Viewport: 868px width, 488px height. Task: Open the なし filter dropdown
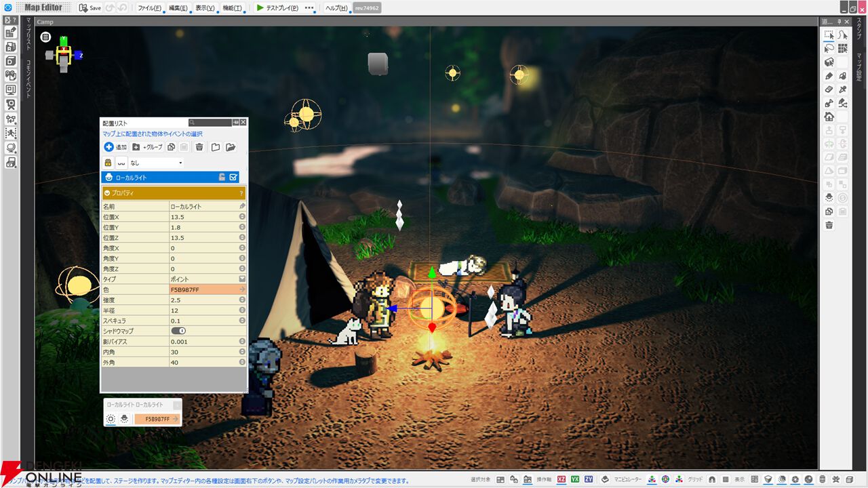[156, 163]
